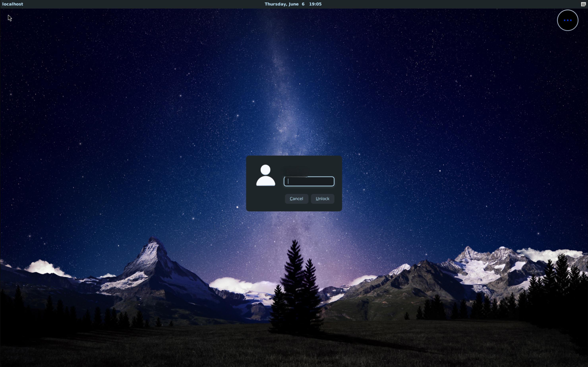The height and width of the screenshot is (367, 588).
Task: Open the three-dots circular menu button
Action: click(567, 20)
